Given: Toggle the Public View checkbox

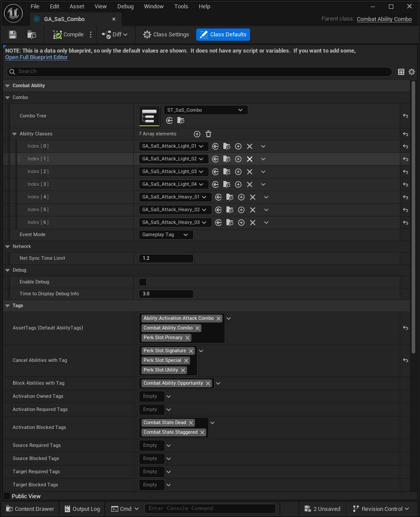Looking at the screenshot, I should pos(7,496).
